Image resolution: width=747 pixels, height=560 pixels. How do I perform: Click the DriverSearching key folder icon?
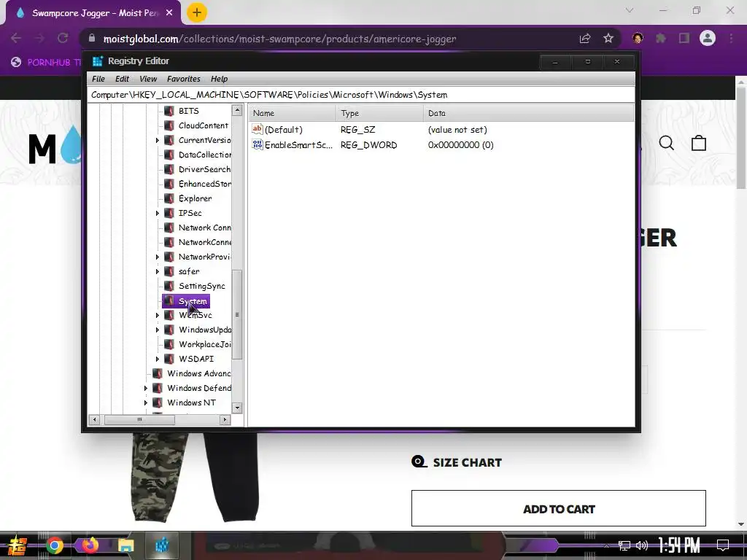pyautogui.click(x=169, y=169)
